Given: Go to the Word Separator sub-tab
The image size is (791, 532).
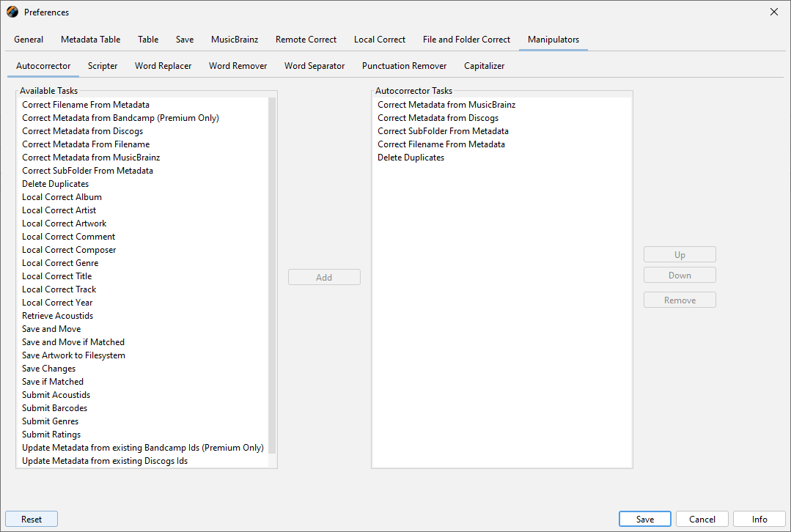Looking at the screenshot, I should click(314, 65).
